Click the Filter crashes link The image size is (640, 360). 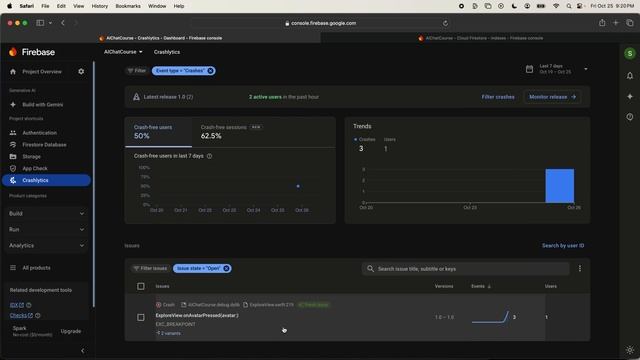[498, 97]
